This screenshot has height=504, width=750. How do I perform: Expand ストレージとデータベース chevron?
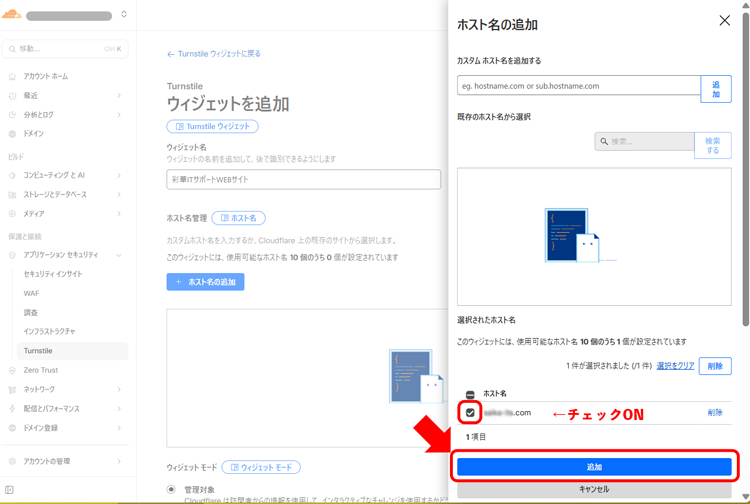(x=119, y=195)
